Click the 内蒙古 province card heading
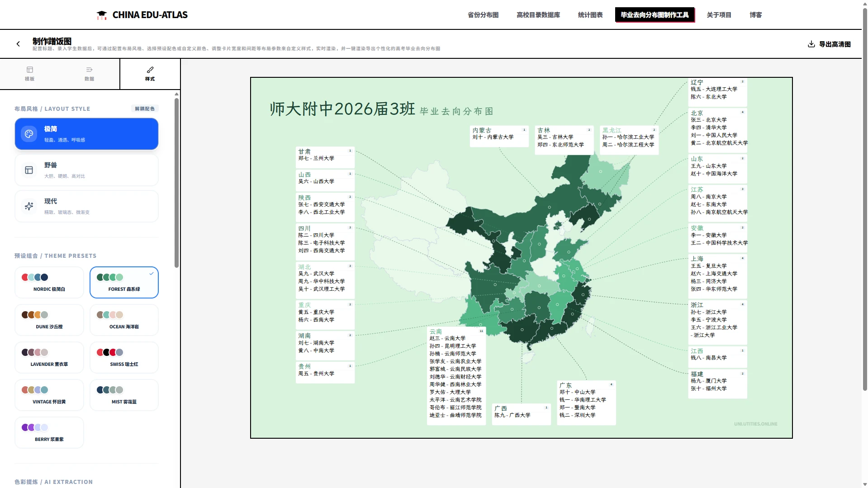 pos(482,130)
